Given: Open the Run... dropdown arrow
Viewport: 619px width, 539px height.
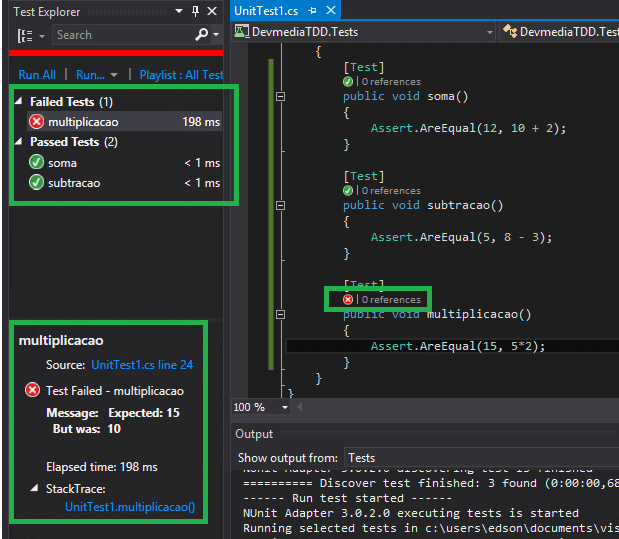Looking at the screenshot, I should (x=114, y=75).
